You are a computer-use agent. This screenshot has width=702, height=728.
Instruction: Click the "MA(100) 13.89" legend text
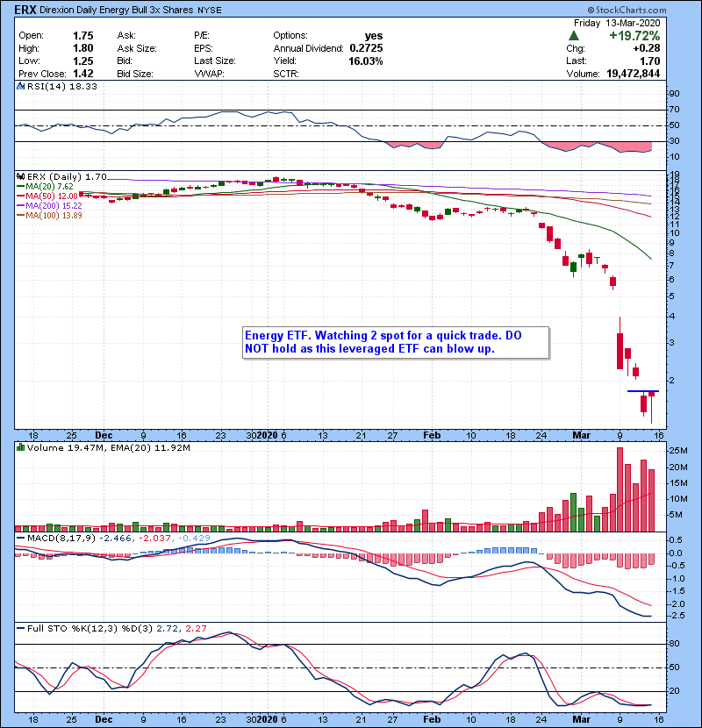point(54,216)
